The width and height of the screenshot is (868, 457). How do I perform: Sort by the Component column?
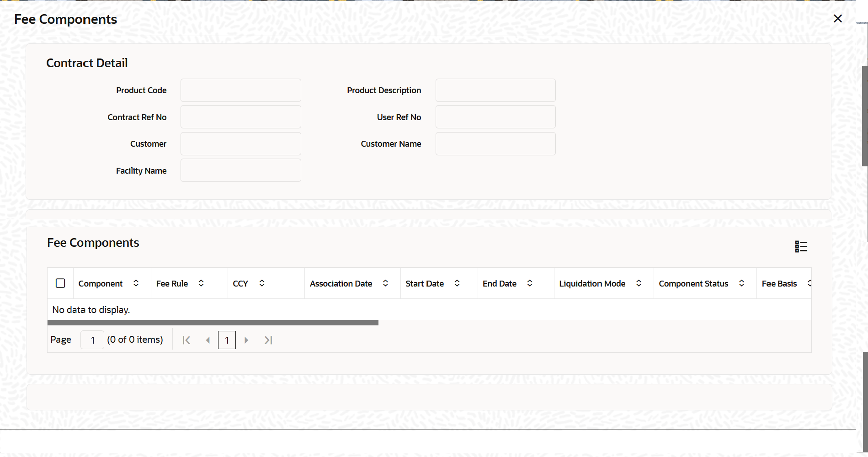pos(136,283)
